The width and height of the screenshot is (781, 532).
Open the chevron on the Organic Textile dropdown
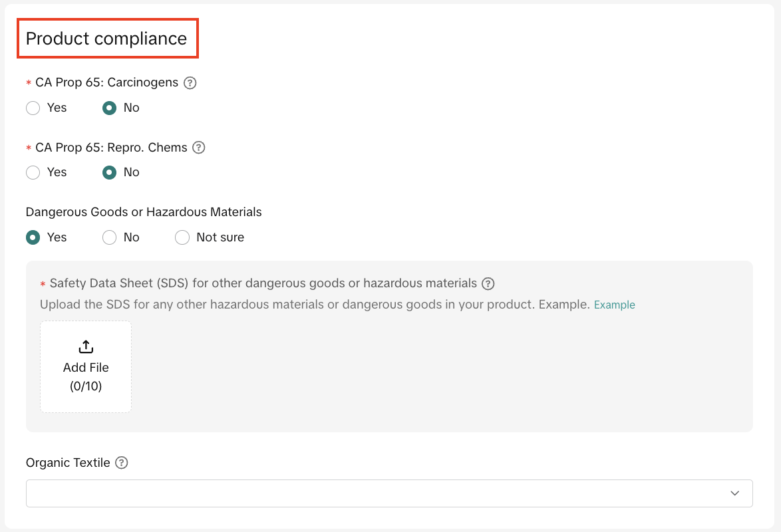click(x=734, y=493)
